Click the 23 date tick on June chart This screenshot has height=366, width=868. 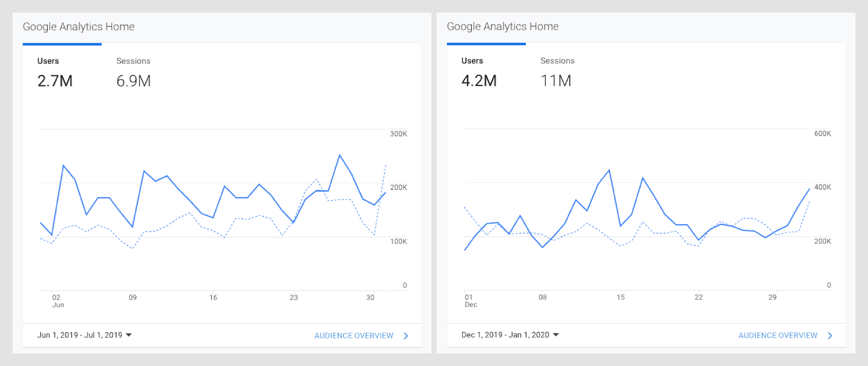point(293,297)
